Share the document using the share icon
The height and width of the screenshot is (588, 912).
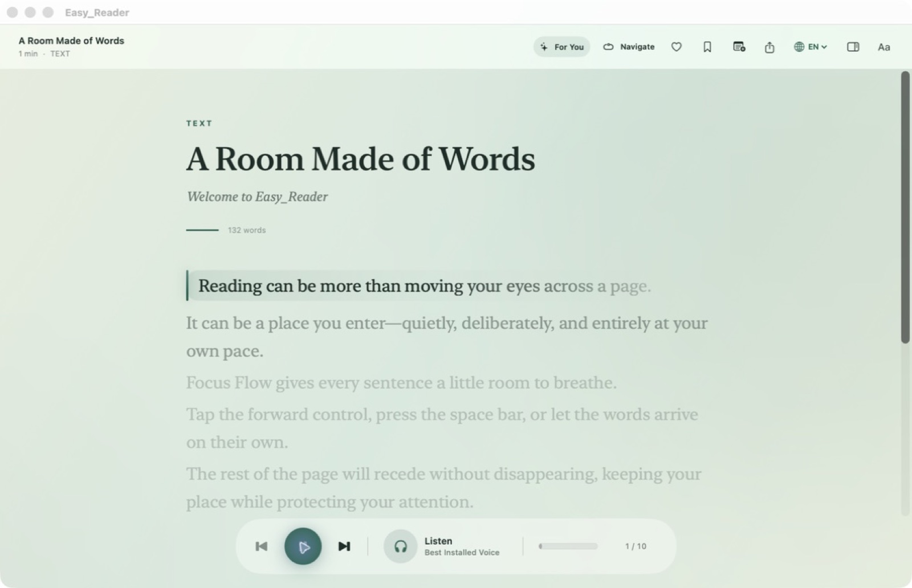(769, 47)
